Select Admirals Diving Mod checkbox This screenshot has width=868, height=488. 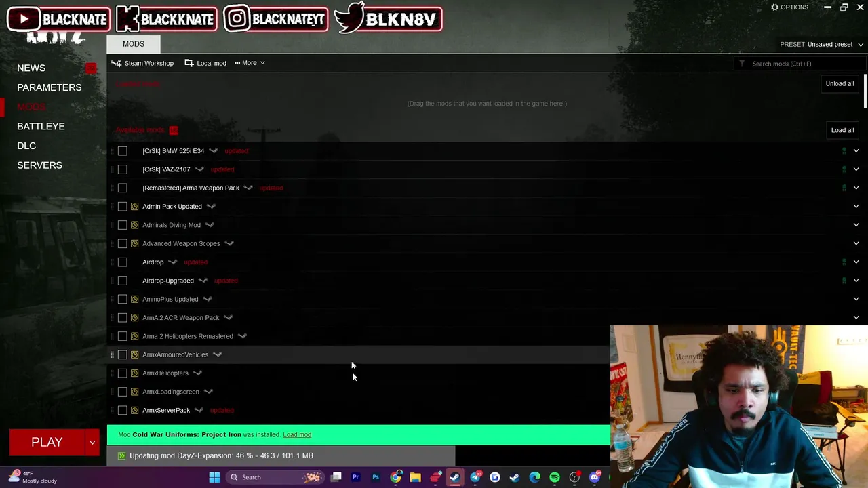(122, 225)
